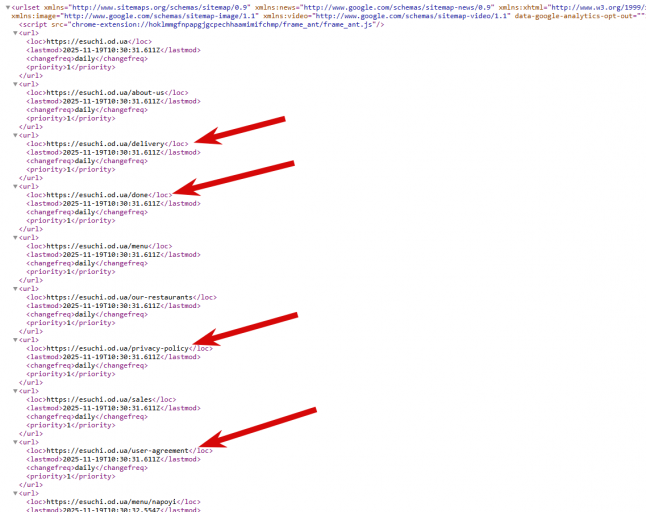
Task: Click the xmlns sitemaps.org schema URL attribute
Action: click(x=147, y=7)
